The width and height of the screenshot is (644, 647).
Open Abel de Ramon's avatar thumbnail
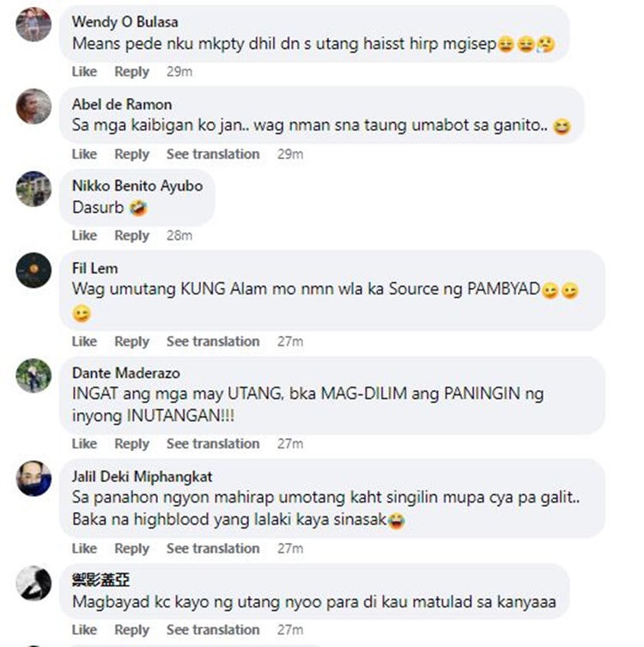[x=33, y=107]
